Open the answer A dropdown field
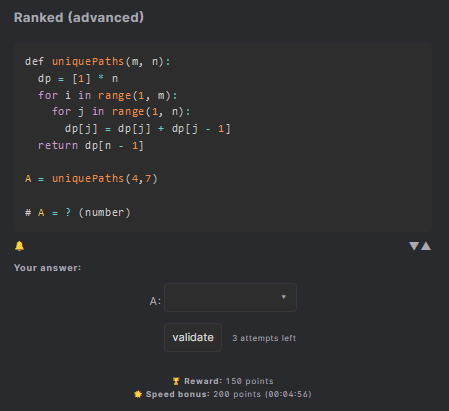The height and width of the screenshot is (411, 449). tap(230, 297)
